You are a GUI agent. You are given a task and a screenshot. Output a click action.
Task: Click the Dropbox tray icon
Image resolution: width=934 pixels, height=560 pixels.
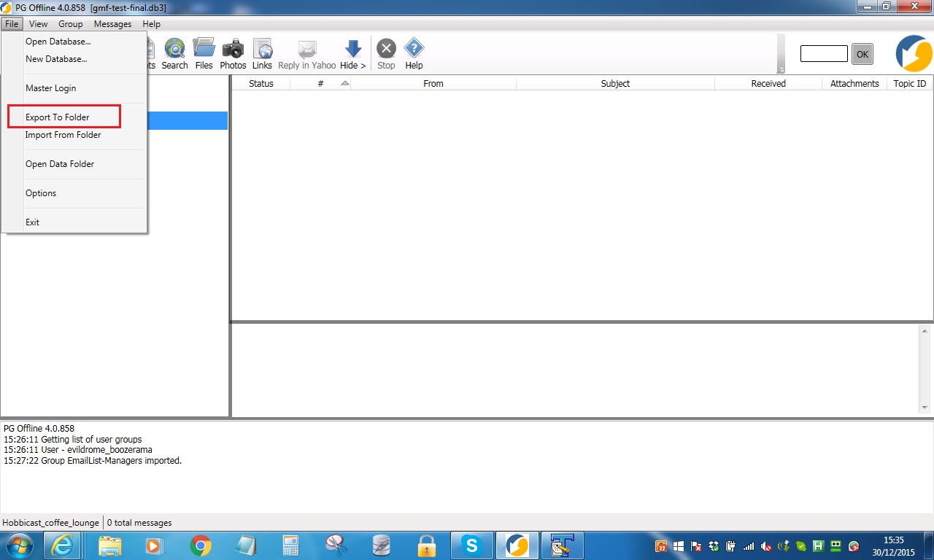[713, 546]
